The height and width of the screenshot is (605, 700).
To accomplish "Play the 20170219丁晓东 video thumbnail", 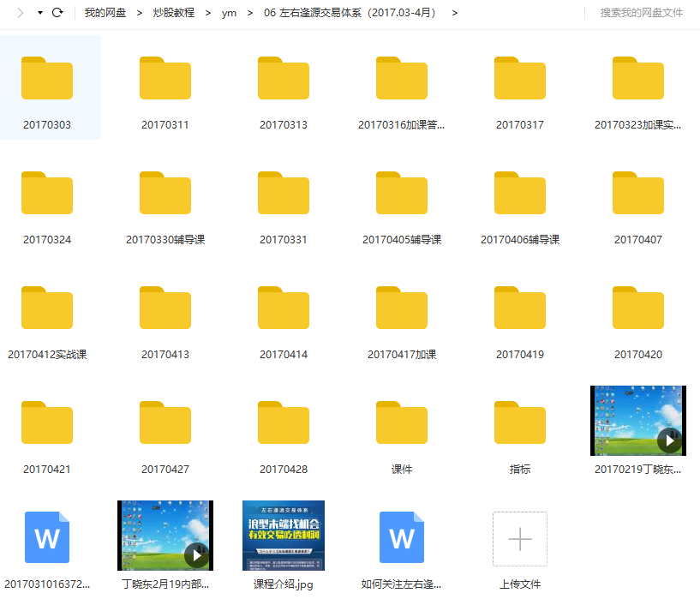I will tap(668, 440).
